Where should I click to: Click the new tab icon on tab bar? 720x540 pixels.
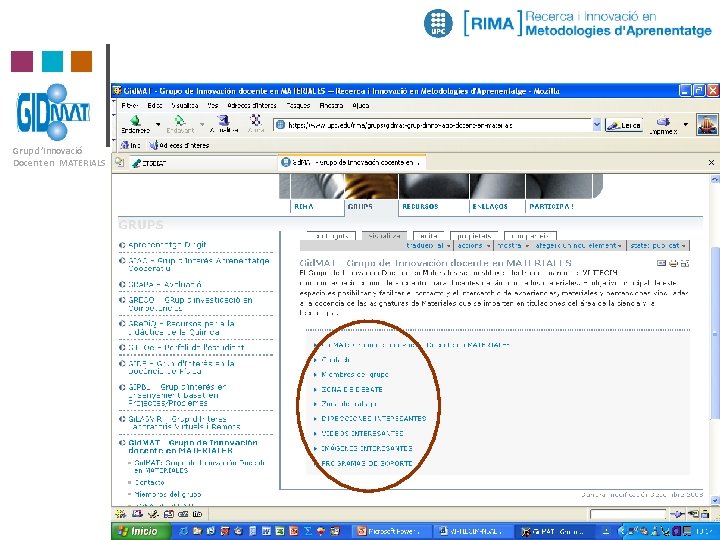[119, 162]
